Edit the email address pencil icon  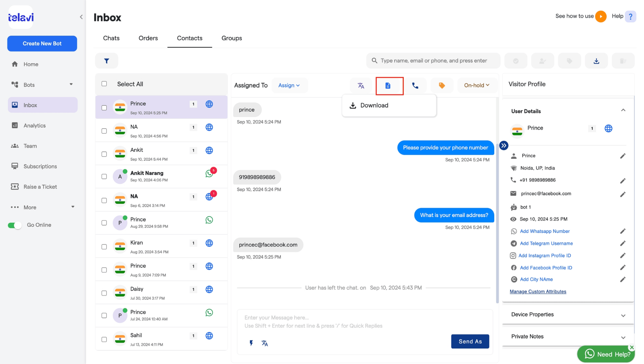(x=623, y=194)
